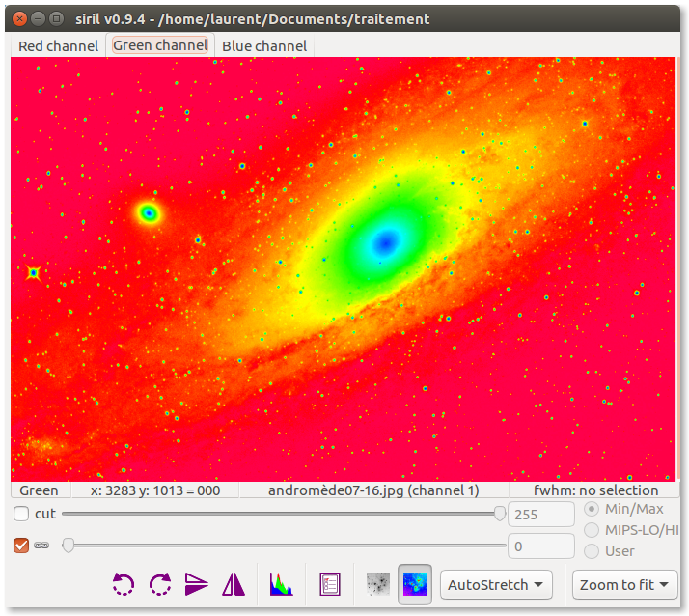Open the sequence list icon
689x616 pixels.
tap(330, 584)
